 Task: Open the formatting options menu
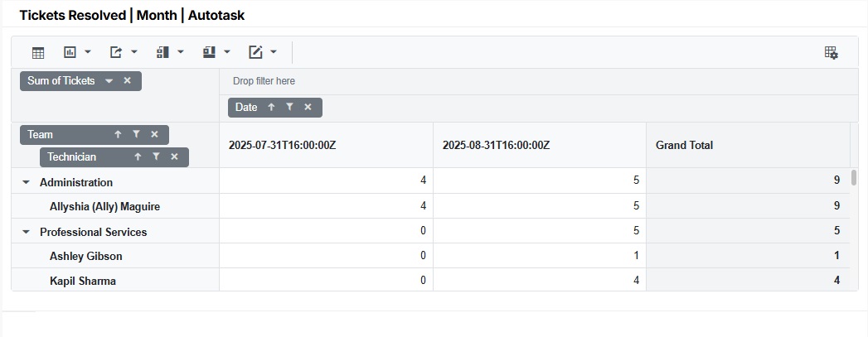263,52
